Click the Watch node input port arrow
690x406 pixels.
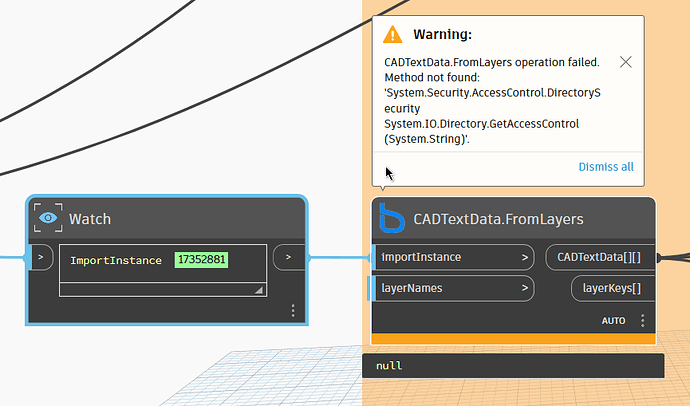[x=41, y=257]
